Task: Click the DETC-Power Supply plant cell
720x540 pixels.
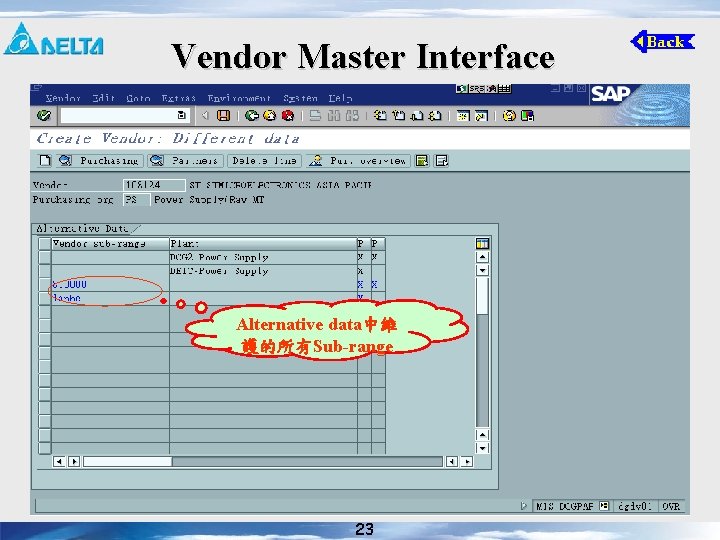Action: [263, 270]
